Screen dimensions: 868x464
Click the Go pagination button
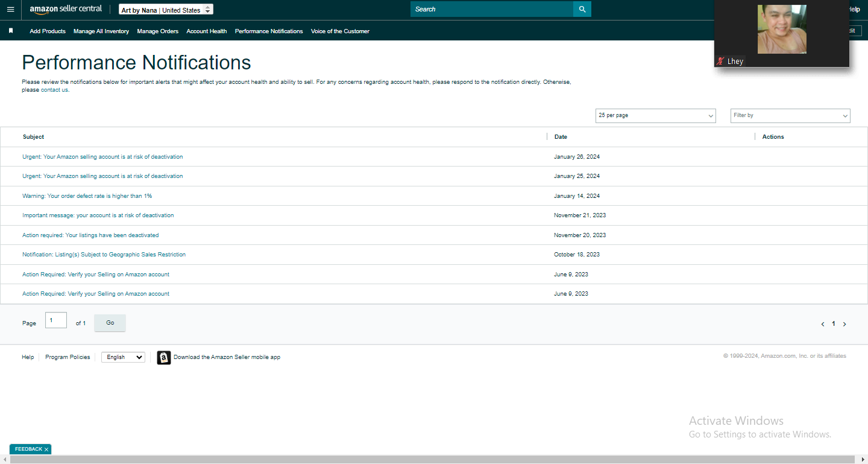click(110, 323)
